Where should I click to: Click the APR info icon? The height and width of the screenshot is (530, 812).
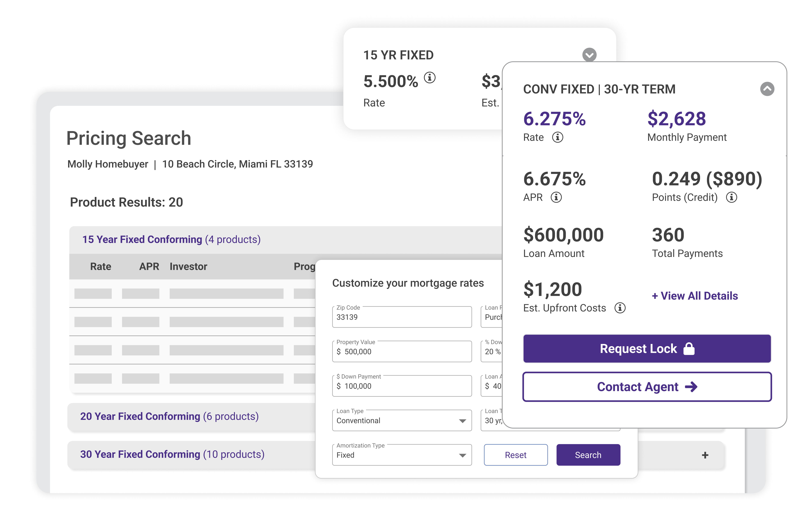pos(556,197)
